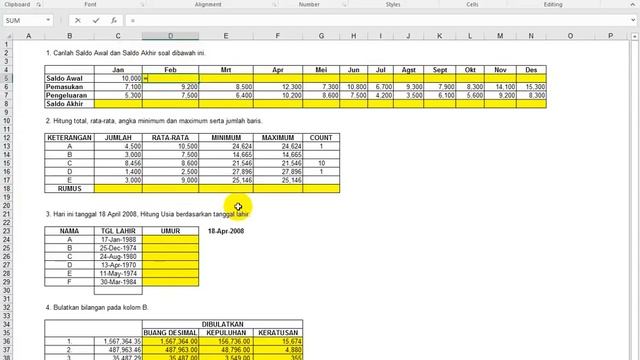Click the 'MAXIMUM' header cell

[x=278, y=138]
